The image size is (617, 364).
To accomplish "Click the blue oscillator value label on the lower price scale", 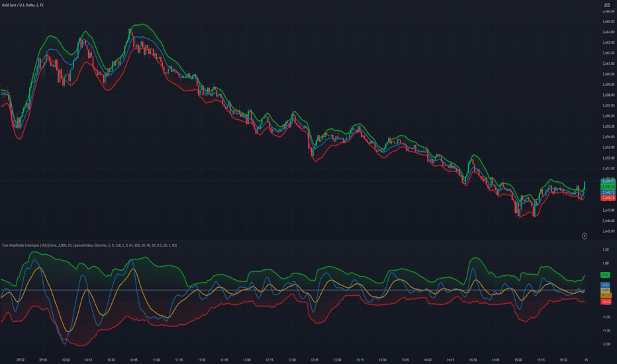I will coord(606,285).
